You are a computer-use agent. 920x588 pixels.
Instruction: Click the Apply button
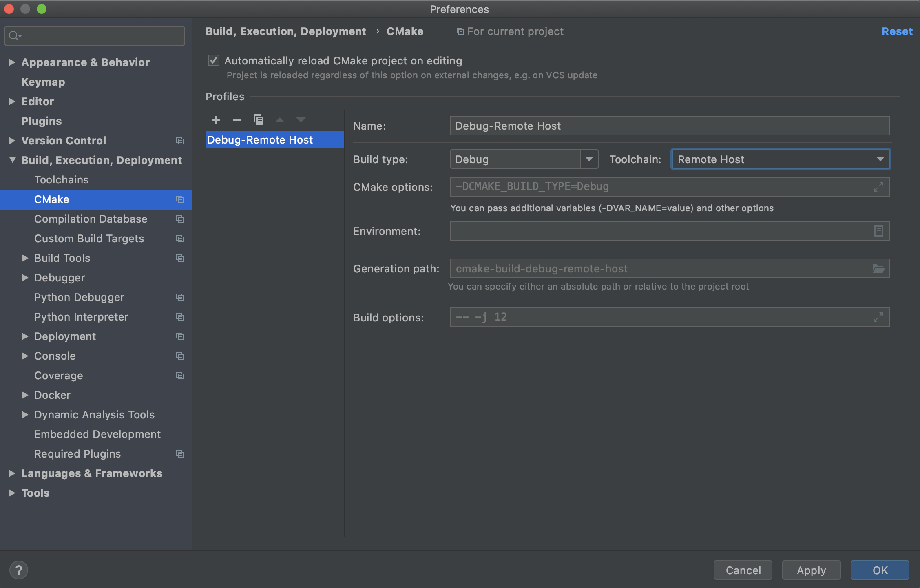point(811,570)
